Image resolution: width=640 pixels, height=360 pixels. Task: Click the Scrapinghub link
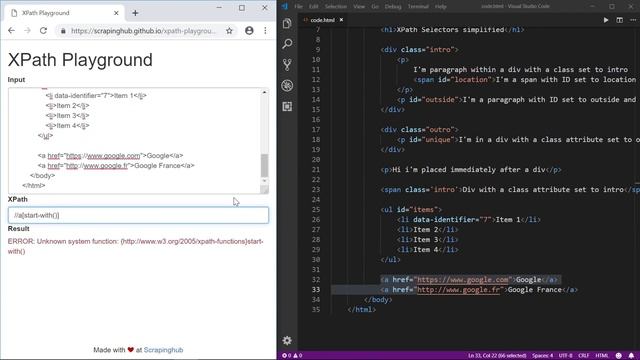[163, 350]
